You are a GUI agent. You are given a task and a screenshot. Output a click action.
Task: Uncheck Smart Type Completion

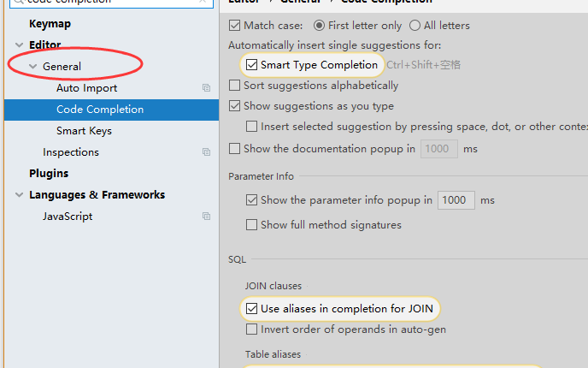click(x=252, y=65)
